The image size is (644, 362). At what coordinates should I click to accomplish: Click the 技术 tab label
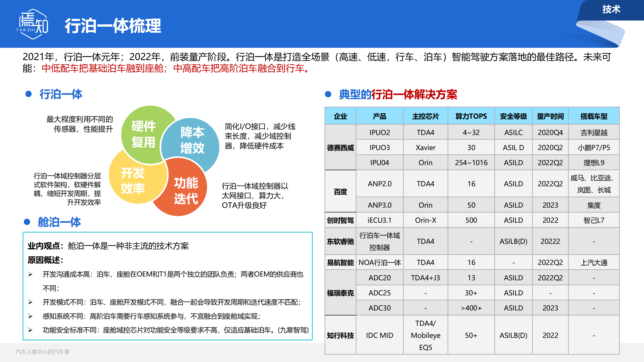611,9
